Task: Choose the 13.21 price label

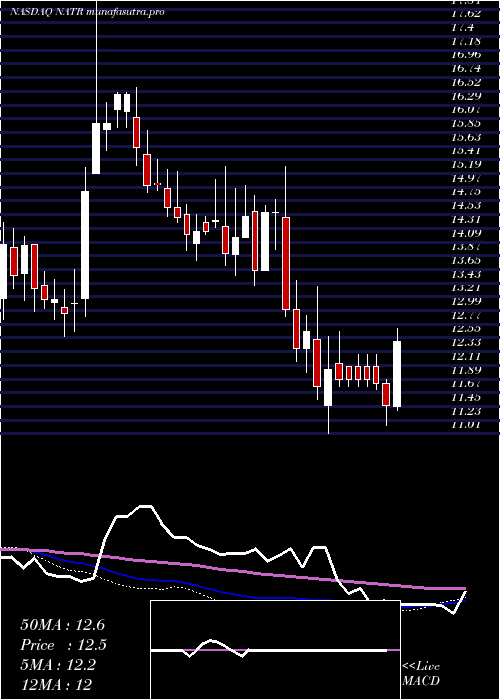Action: click(466, 288)
